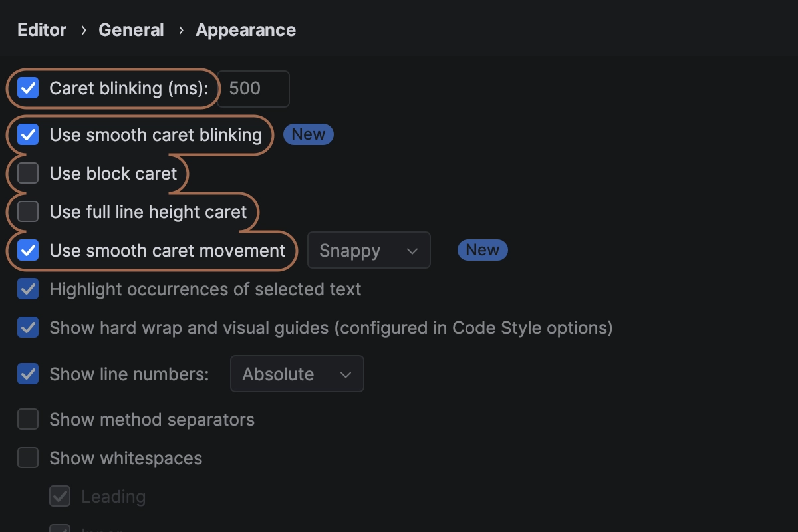798x532 pixels.
Task: Toggle the Leading whitespace checkbox
Action: [x=60, y=497]
